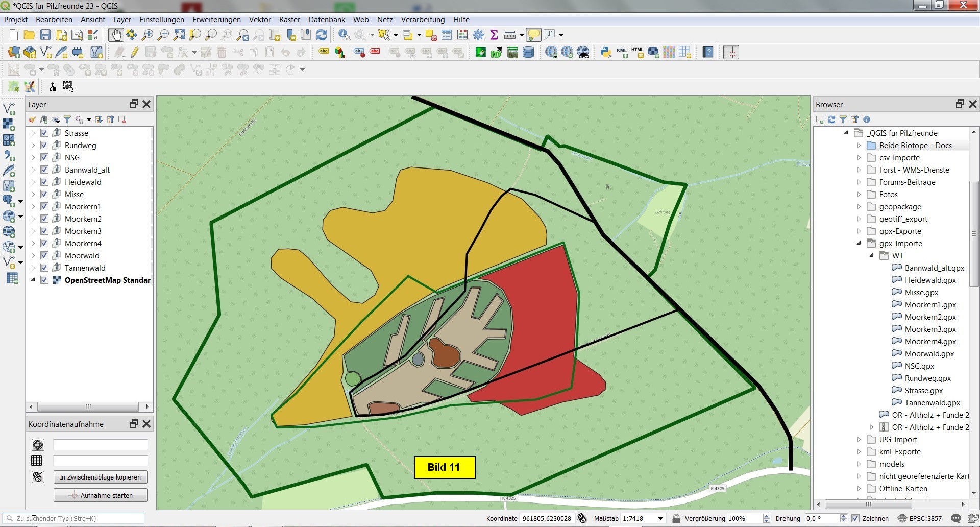Viewport: 980px width, 527px height.
Task: Select the Pan Map hand tool
Action: tap(116, 35)
